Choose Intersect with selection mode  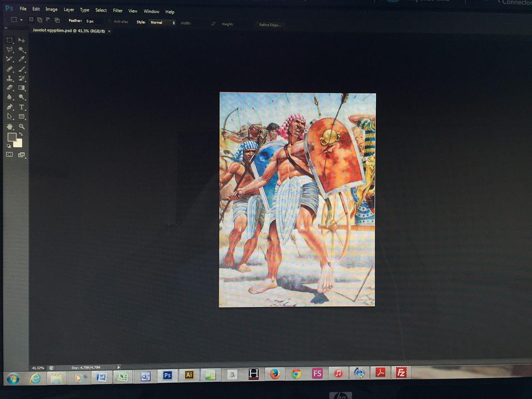57,20
